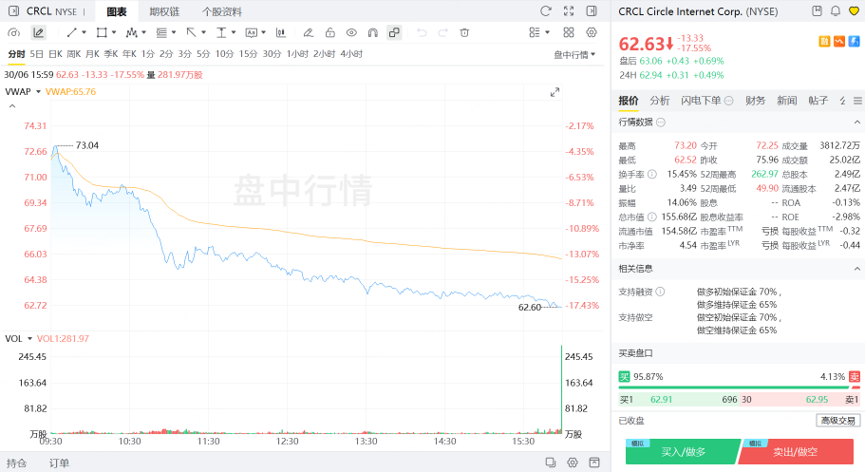Collapse the right-hand quote sidebar
865x472 pixels.
591,11
